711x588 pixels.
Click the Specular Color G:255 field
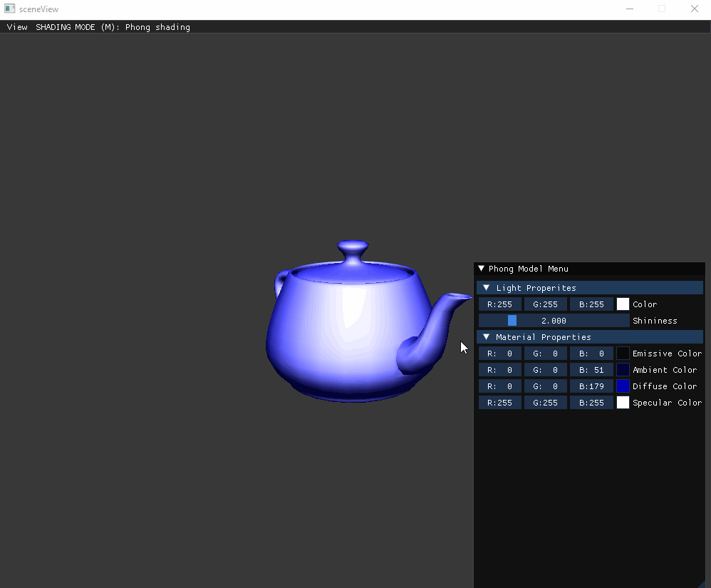pos(545,403)
